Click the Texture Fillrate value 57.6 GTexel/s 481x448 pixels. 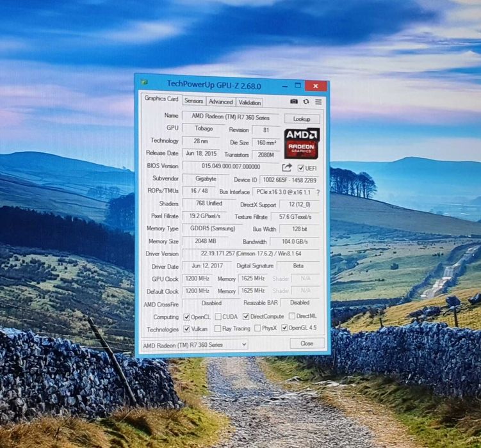tap(295, 217)
